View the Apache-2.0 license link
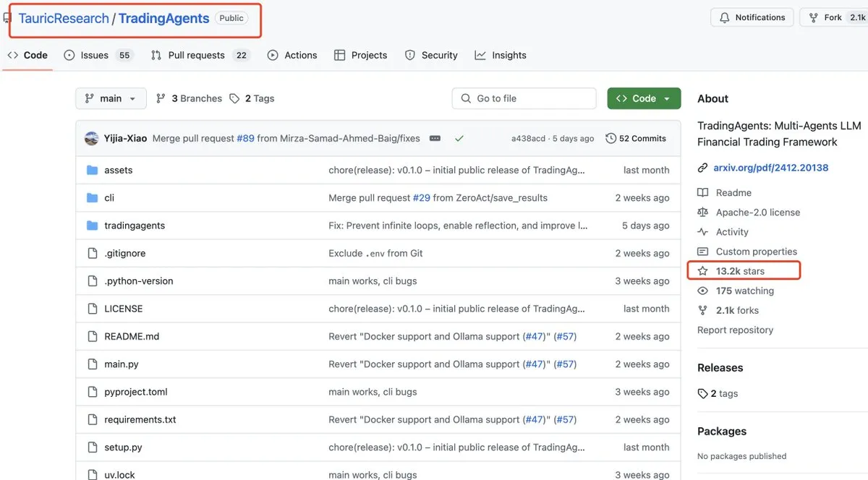 click(x=758, y=212)
